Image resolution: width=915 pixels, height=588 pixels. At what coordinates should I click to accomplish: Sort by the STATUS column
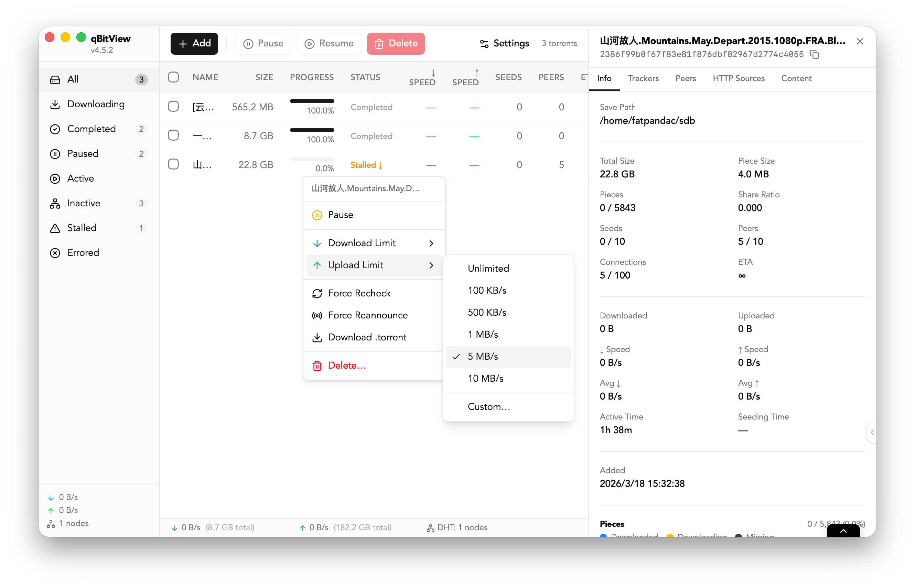pyautogui.click(x=365, y=77)
